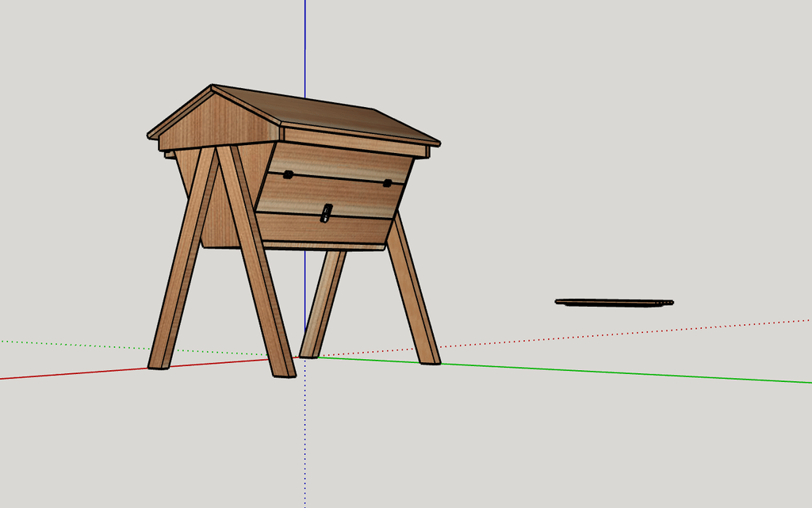
Task: Click the solid blue vertical axis above the roof
Action: coord(305,48)
